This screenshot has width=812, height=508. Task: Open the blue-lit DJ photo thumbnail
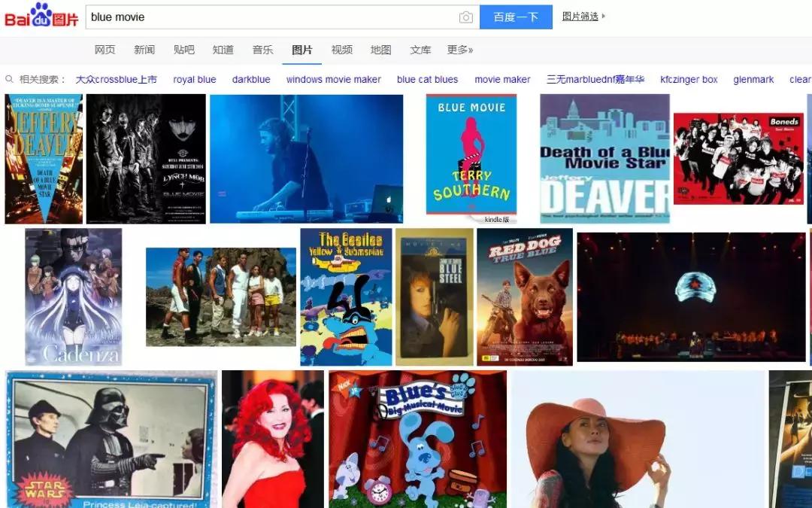(306, 159)
